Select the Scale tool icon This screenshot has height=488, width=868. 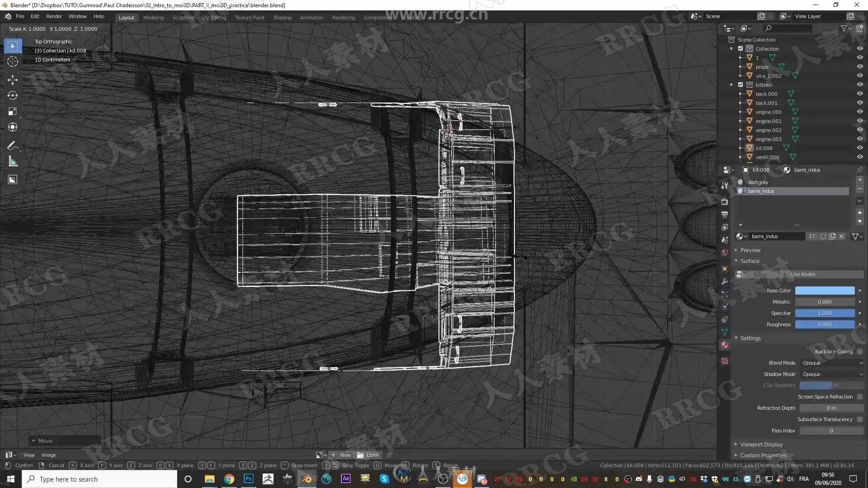pos(13,111)
